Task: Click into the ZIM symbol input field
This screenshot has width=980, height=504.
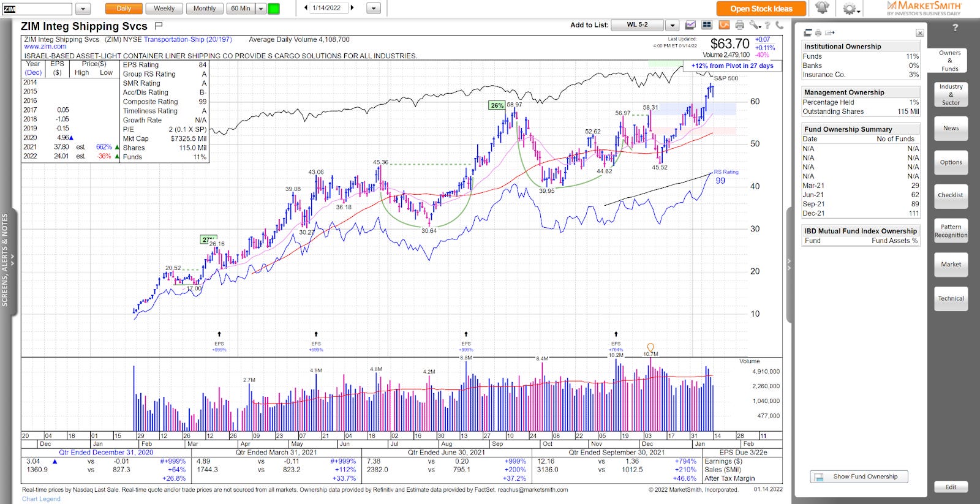Action: click(37, 9)
